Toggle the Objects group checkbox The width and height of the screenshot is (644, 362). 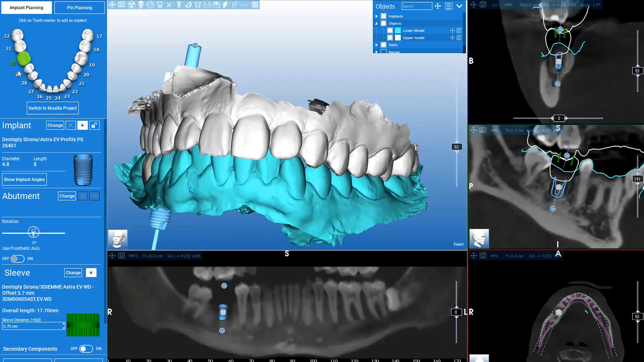click(x=384, y=23)
